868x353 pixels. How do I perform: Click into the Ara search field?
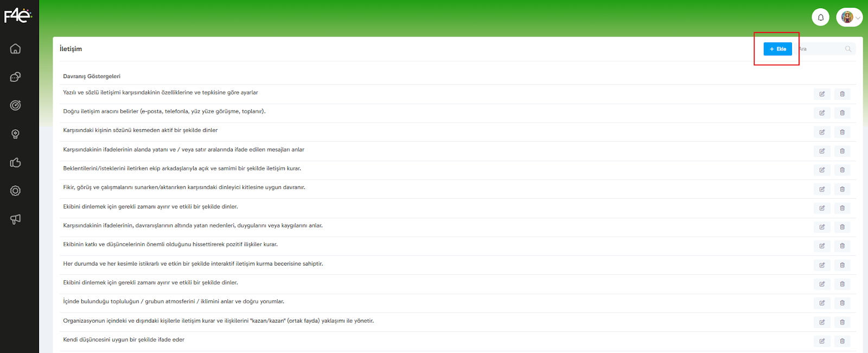(820, 49)
